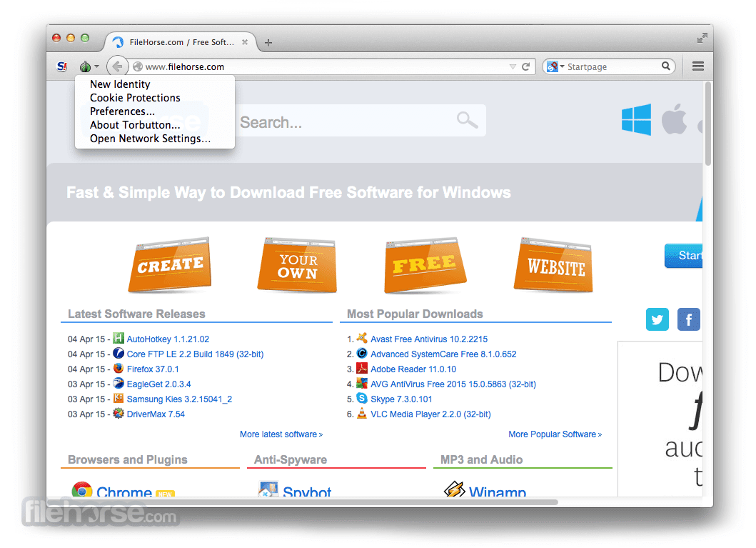Click the horizontal scrollbar thumb
Image resolution: width=756 pixels, height=548 pixels.
(x=303, y=502)
